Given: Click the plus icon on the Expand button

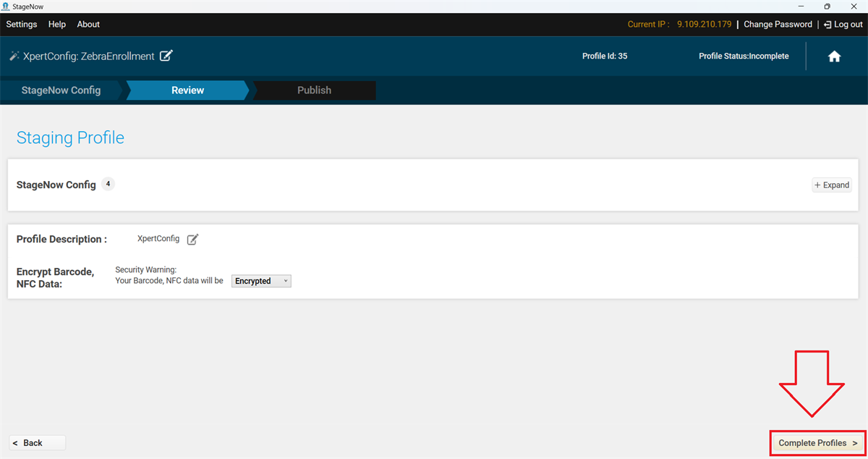Looking at the screenshot, I should click(820, 185).
